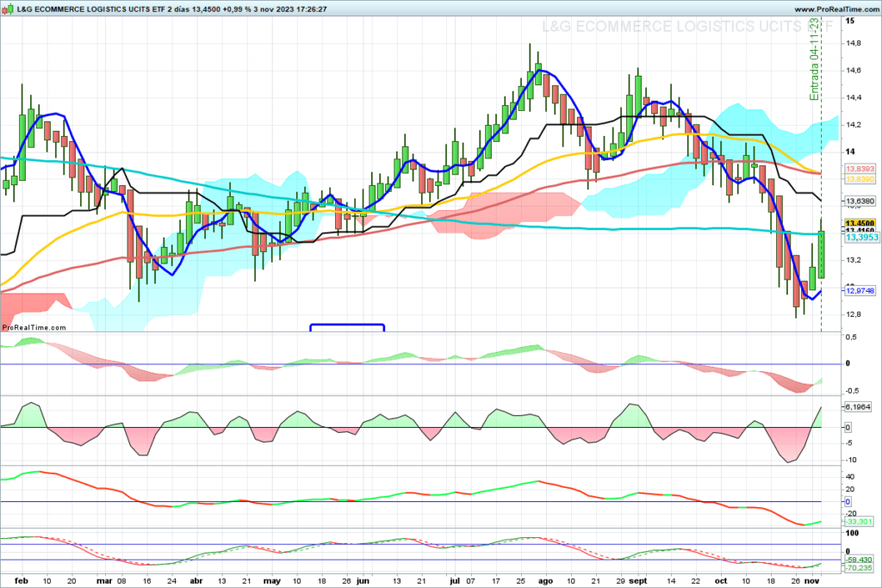
Task: Click the 'oct' date axis label
Action: 721,581
